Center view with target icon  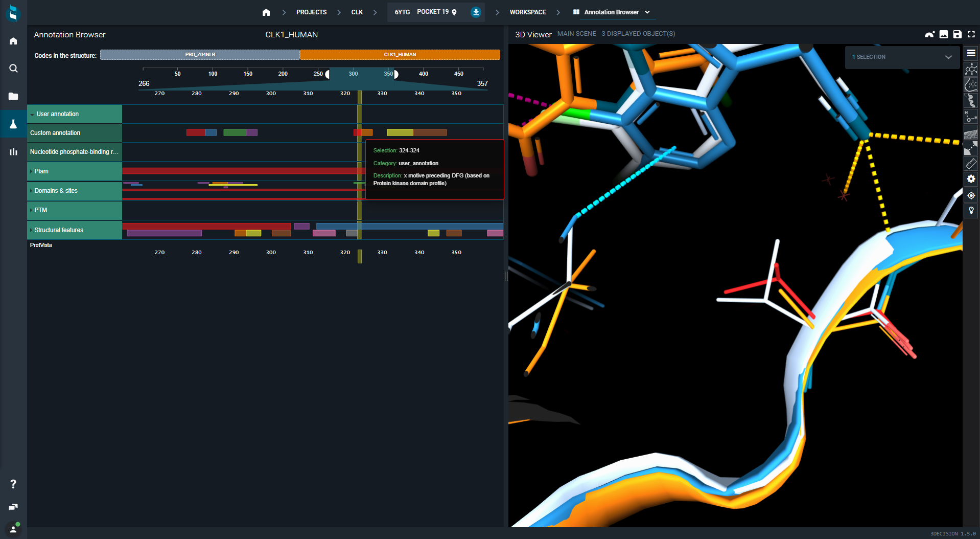click(971, 195)
